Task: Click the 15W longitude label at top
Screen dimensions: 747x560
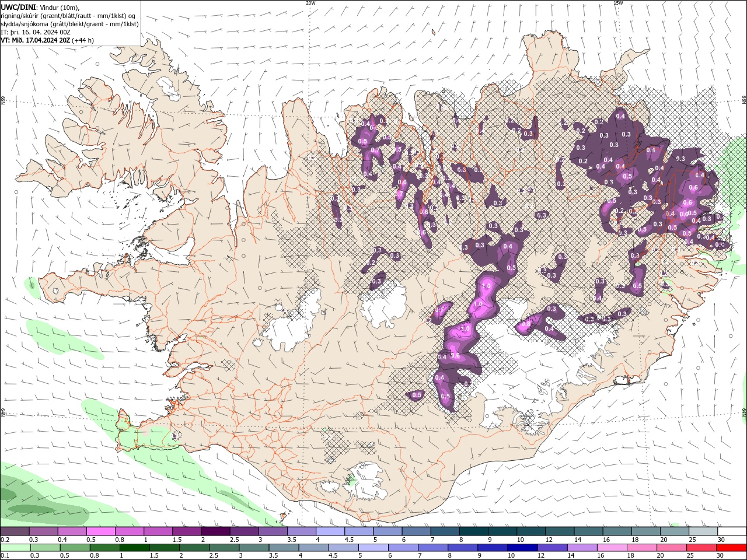Action: click(618, 3)
